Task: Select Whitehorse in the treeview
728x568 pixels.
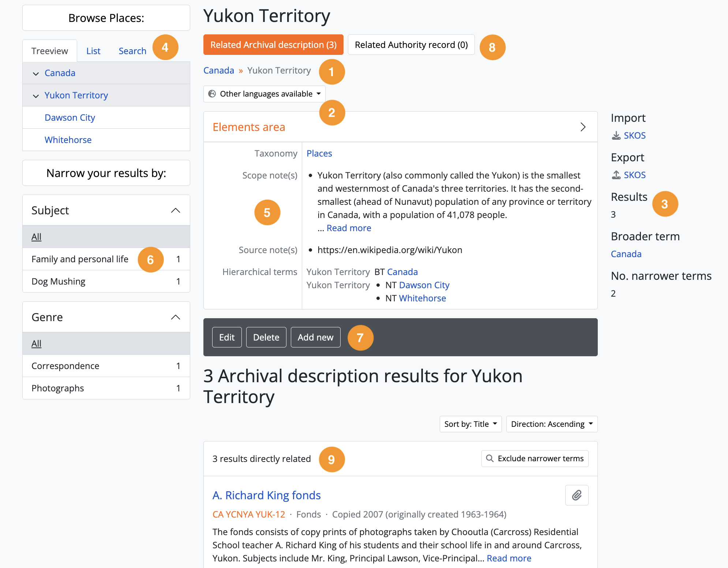Action: [68, 140]
